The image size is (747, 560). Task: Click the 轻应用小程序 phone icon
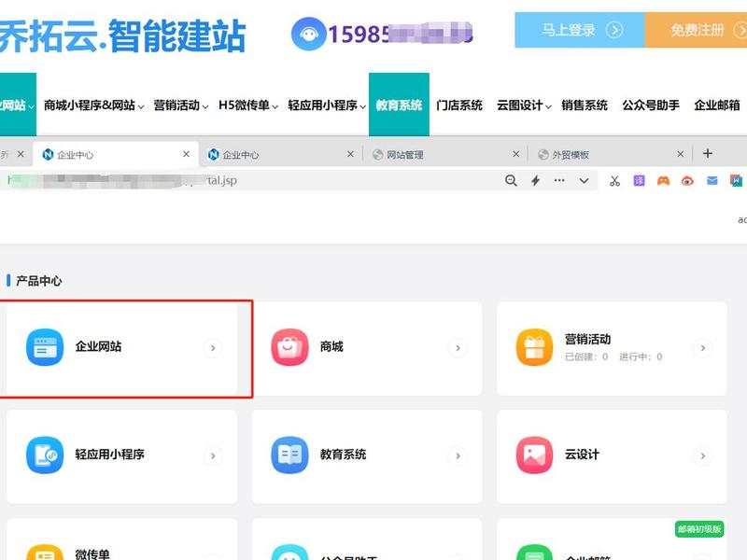pos(45,455)
